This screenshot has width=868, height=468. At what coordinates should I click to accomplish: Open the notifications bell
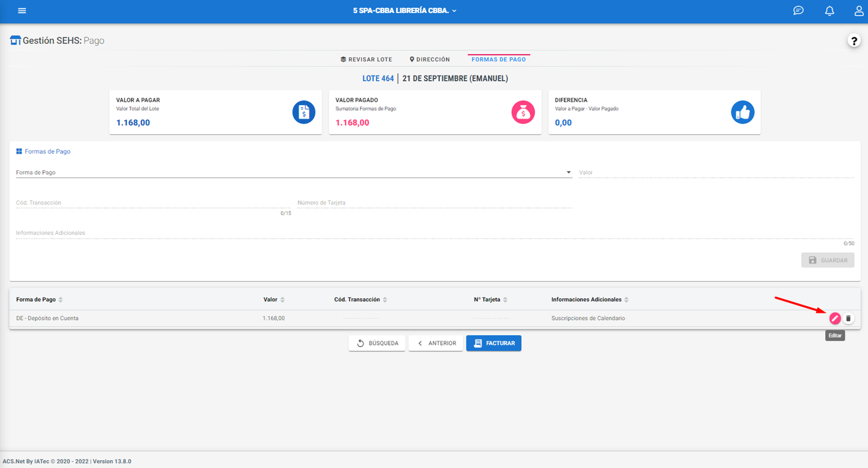pos(829,10)
